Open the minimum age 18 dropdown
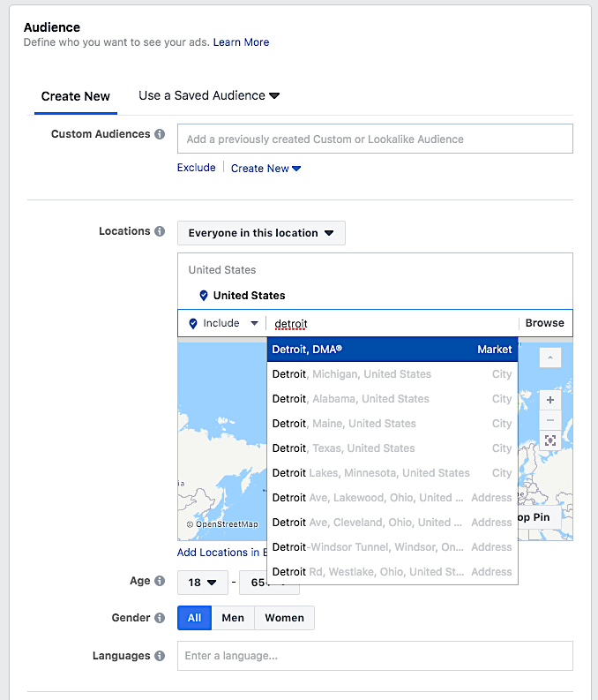Viewport: 598px width, 700px height. (x=203, y=583)
